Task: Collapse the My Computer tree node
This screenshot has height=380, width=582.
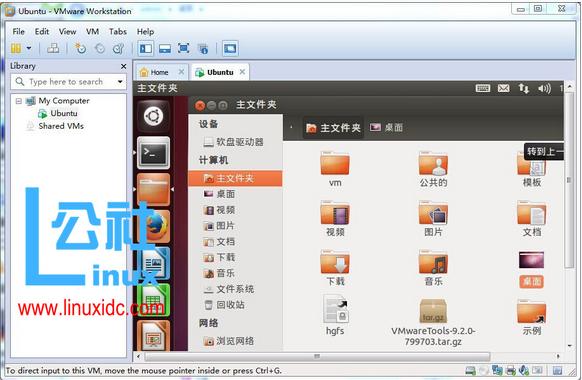Action: pyautogui.click(x=19, y=101)
